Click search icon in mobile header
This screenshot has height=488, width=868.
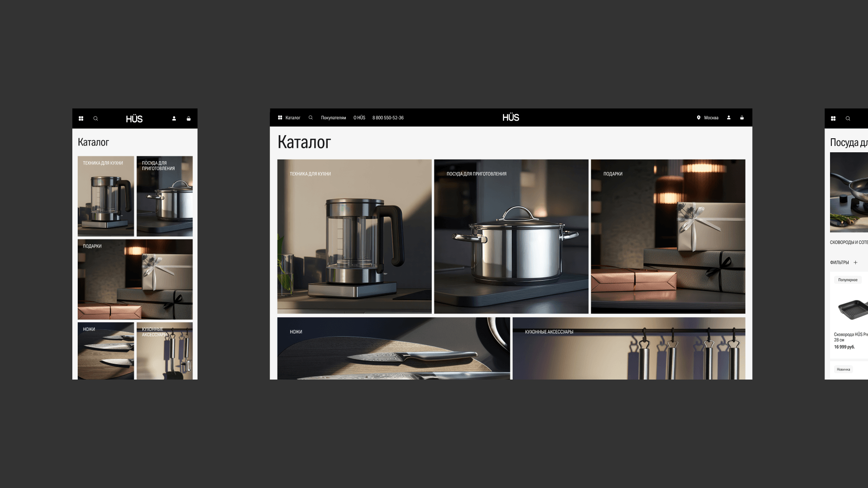(95, 118)
